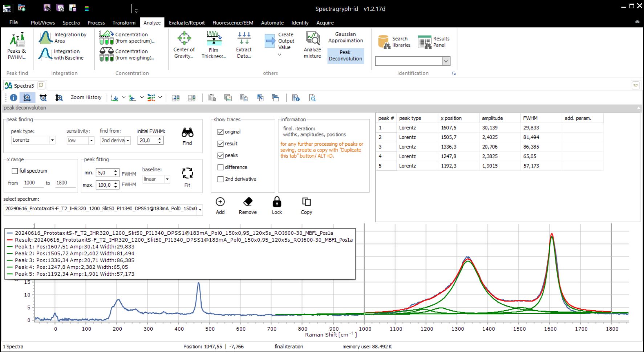Select Peak Deconvolution
This screenshot has height=352, width=644.
pyautogui.click(x=345, y=56)
